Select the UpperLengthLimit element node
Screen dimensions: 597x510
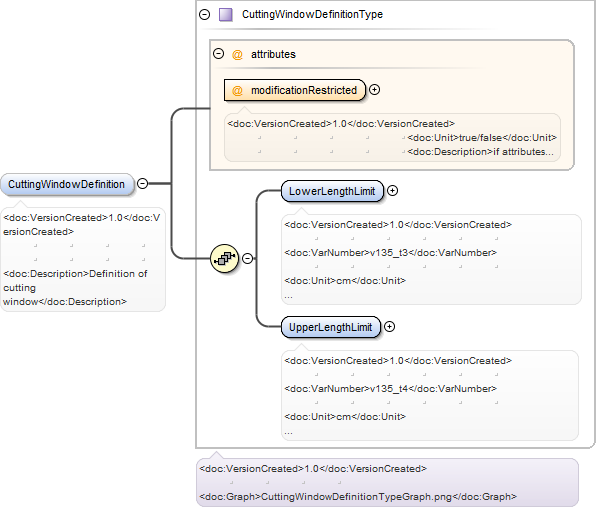click(330, 327)
